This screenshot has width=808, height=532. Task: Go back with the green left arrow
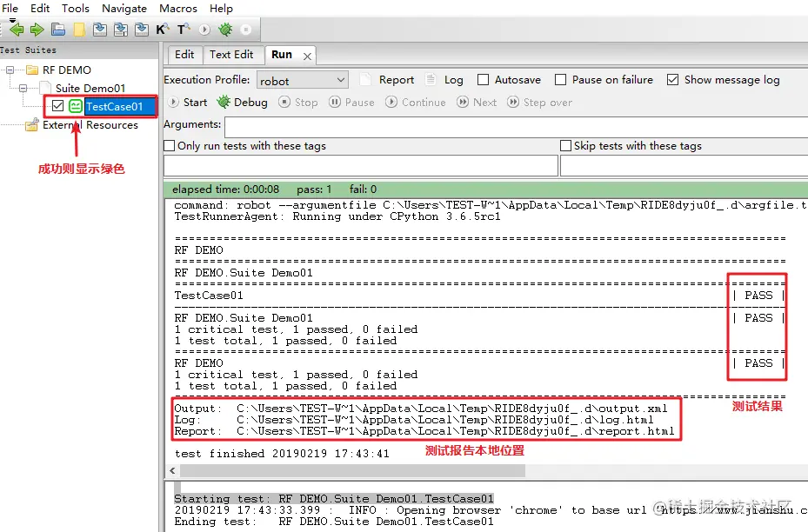(x=17, y=30)
